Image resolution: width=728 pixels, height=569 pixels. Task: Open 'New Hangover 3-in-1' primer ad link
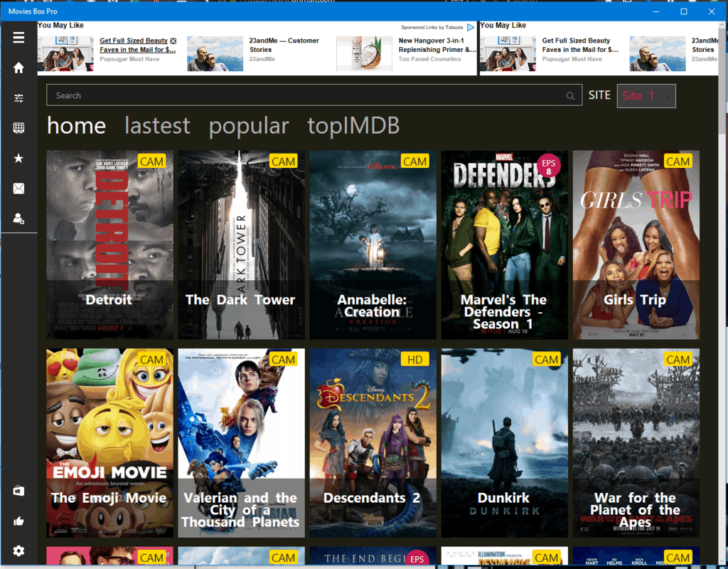click(437, 45)
